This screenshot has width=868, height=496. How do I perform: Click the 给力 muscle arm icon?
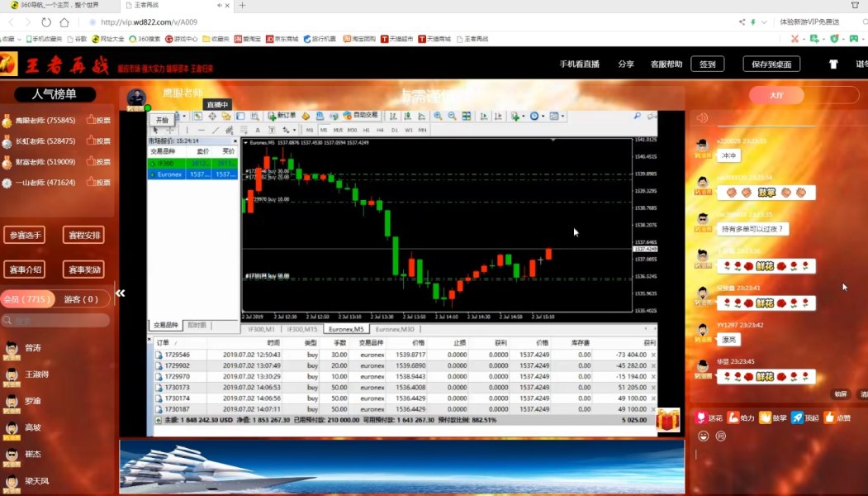point(733,418)
